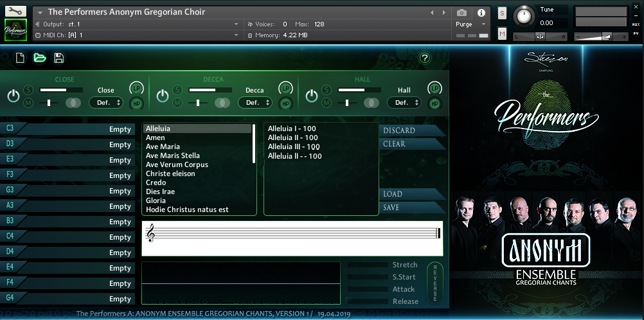Click Hall mic stereo width icon
Image resolution: width=644 pixels, height=320 pixels.
pos(371,103)
